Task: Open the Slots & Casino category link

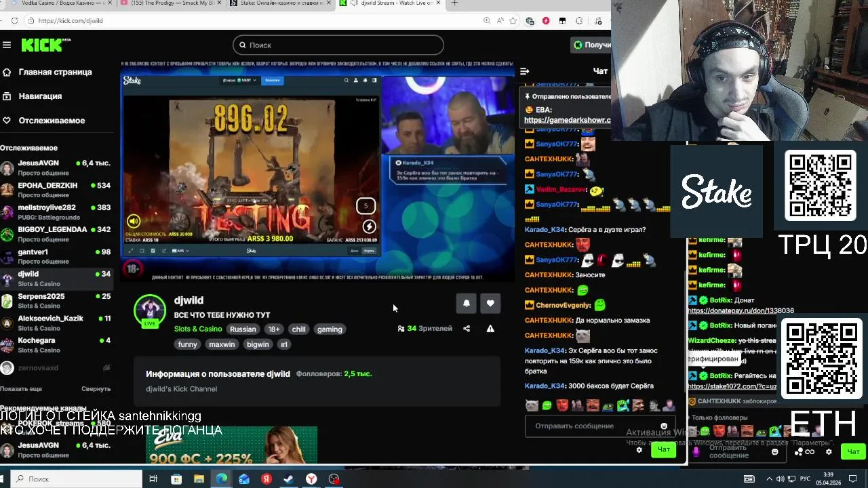Action: pos(197,329)
